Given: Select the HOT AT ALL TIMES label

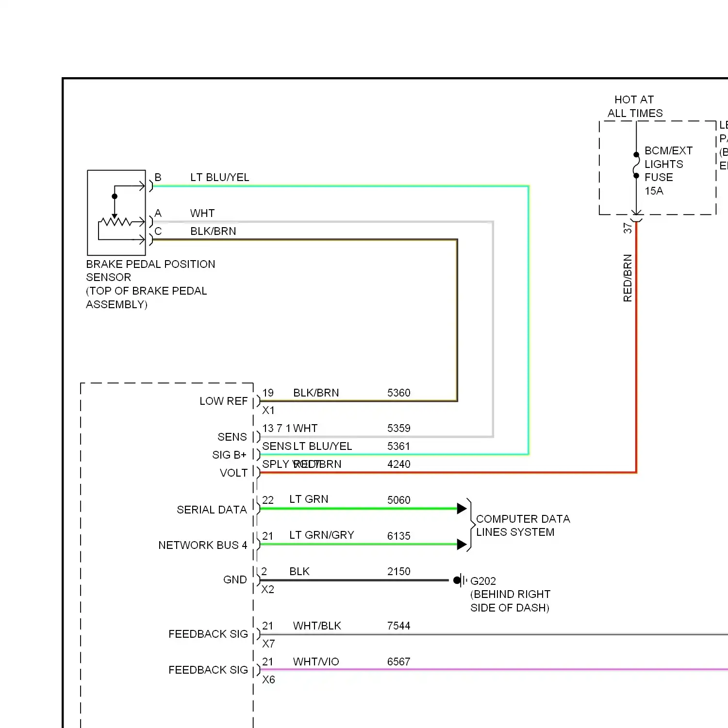Looking at the screenshot, I should click(635, 106).
